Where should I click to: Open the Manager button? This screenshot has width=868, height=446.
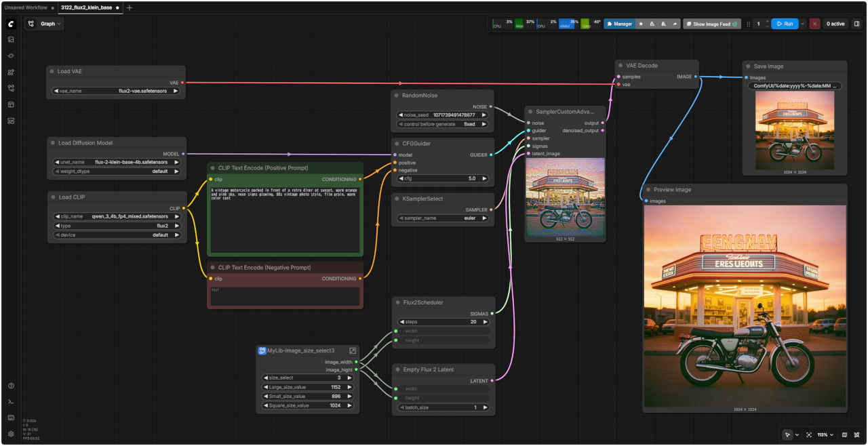coord(619,24)
